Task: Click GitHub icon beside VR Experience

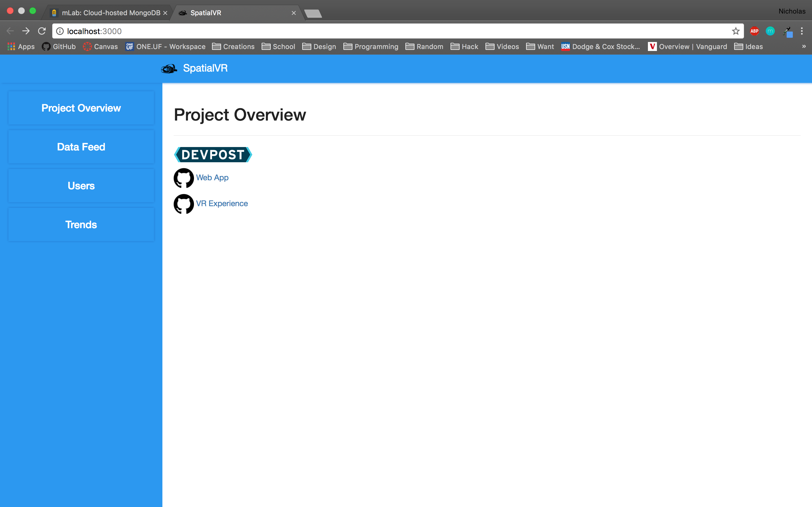Action: click(184, 204)
